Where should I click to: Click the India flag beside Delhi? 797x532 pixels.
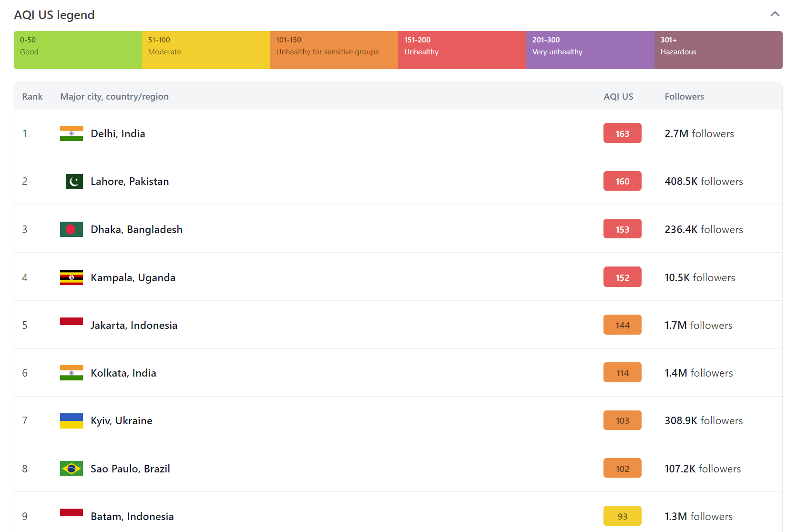[x=72, y=133]
